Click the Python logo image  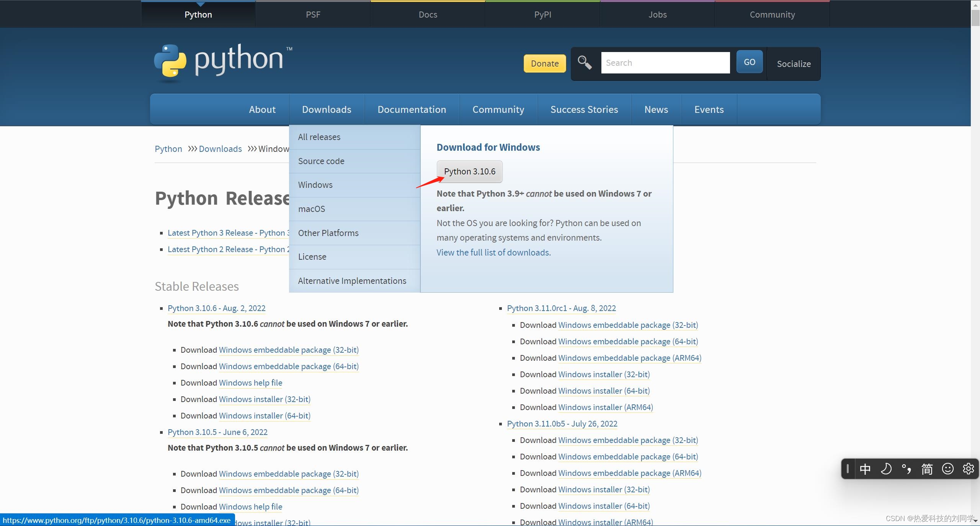tap(223, 63)
